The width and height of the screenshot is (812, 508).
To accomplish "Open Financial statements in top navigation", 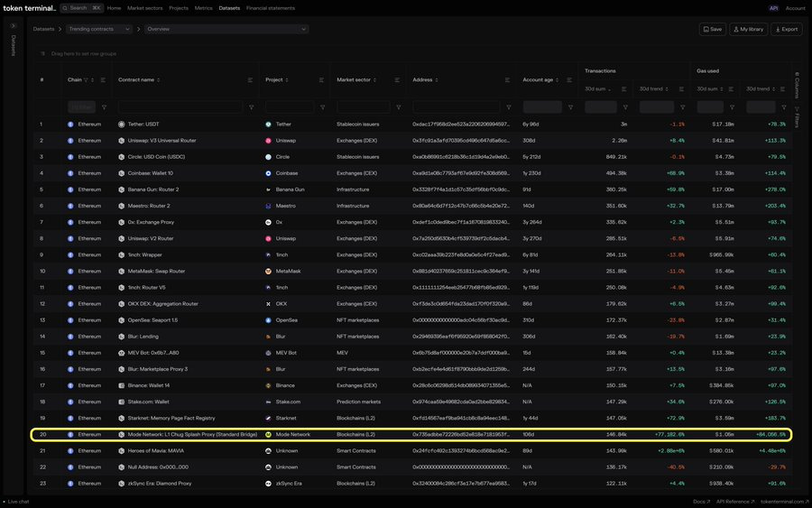I will pos(271,8).
